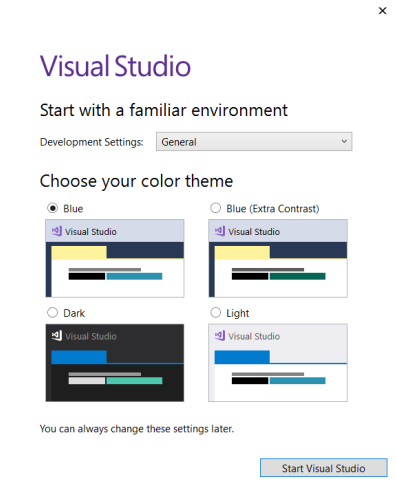Close the dialog with the X button
The height and width of the screenshot is (484, 397).
coord(382,11)
